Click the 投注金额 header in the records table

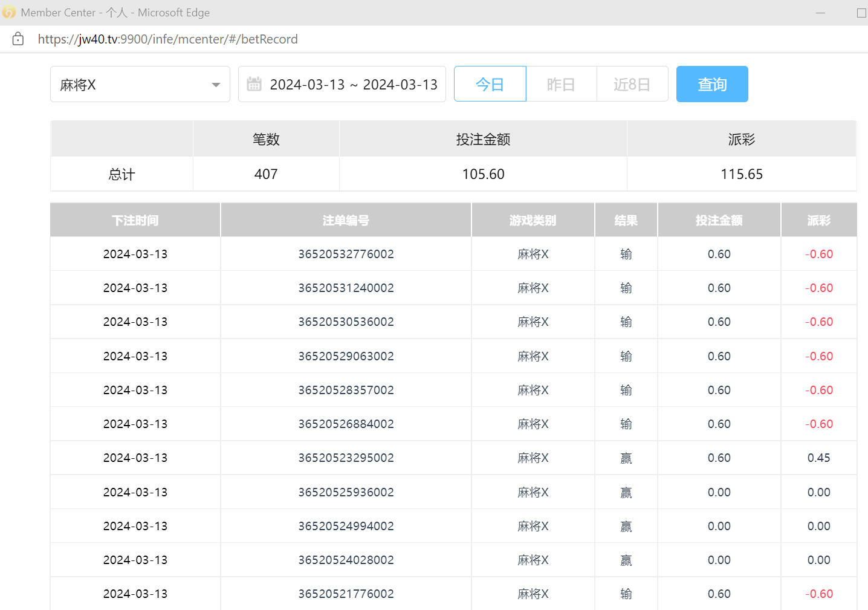[719, 220]
